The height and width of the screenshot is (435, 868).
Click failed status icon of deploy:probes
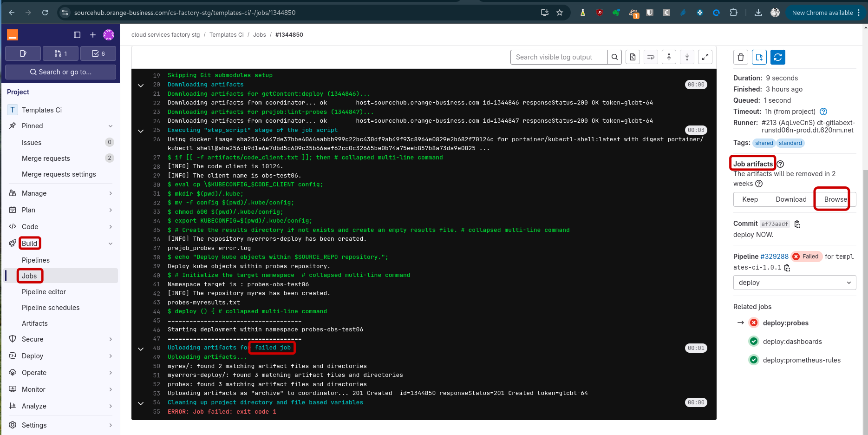click(754, 323)
